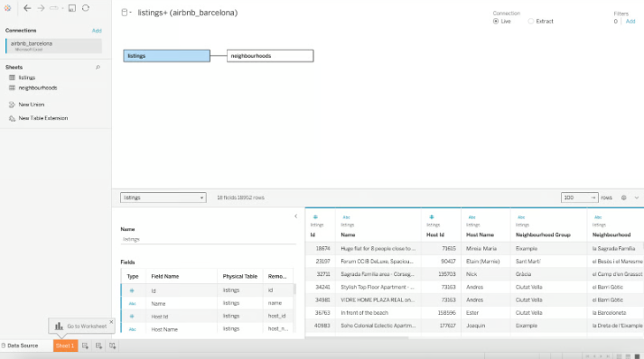Select the listings table on canvas
Screen dimensions: 644x359
click(167, 56)
